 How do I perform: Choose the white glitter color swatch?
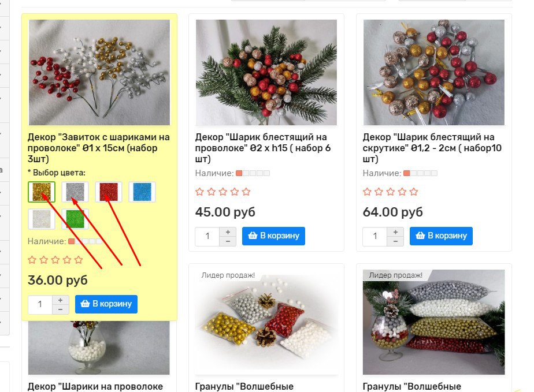point(42,219)
